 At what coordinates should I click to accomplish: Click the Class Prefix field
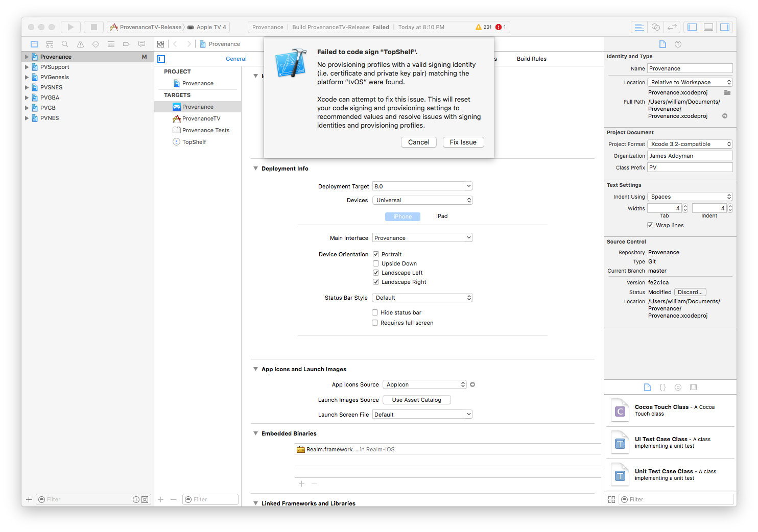click(x=690, y=167)
